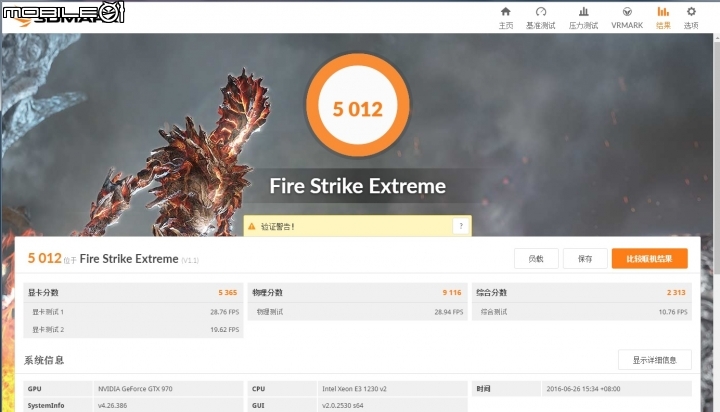The image size is (720, 412).
Task: Click the time value 2016-06-26 15:34
Action: 583,389
